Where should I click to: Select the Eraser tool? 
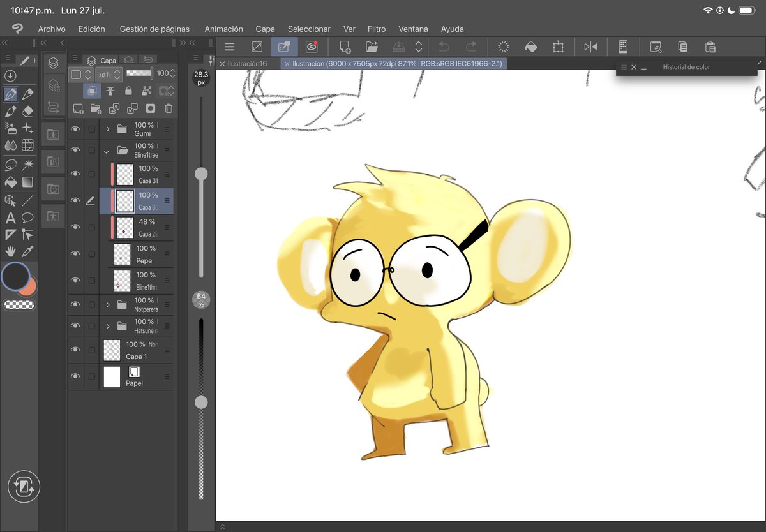pyautogui.click(x=27, y=112)
